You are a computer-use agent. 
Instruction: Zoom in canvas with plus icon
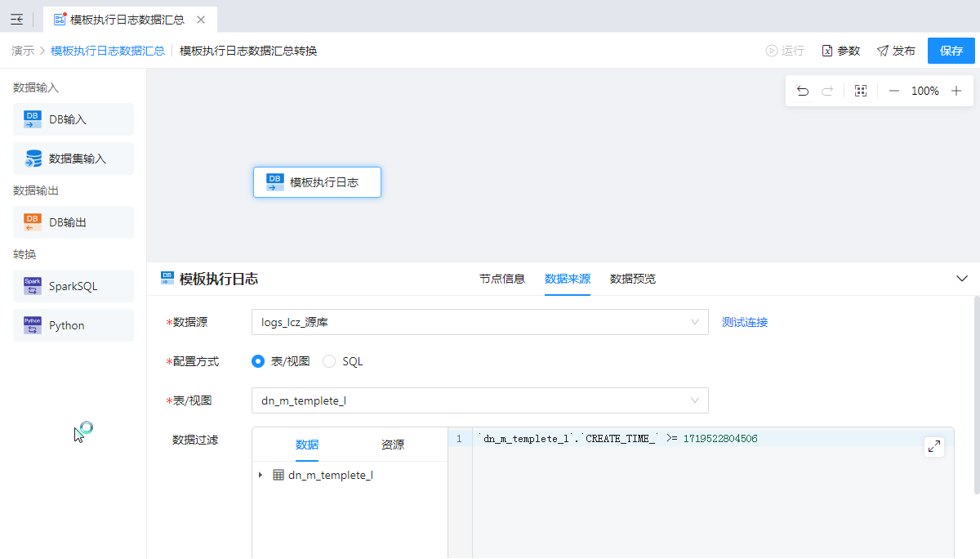pos(956,91)
